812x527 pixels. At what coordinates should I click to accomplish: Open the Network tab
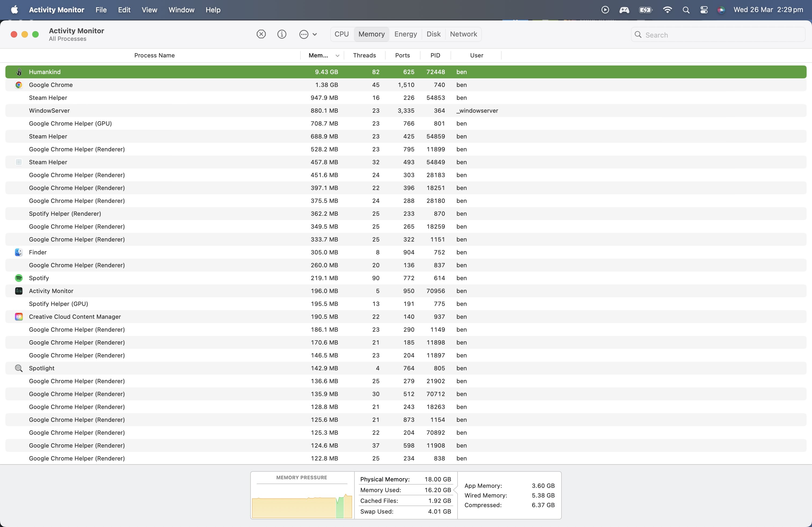click(x=463, y=34)
